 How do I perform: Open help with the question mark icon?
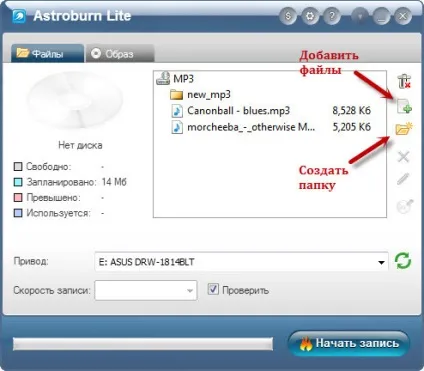pos(332,16)
